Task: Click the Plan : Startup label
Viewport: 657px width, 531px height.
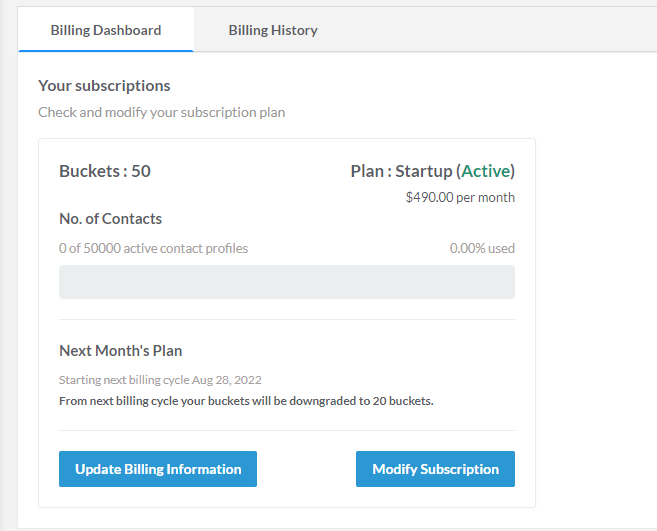Action: tap(401, 171)
